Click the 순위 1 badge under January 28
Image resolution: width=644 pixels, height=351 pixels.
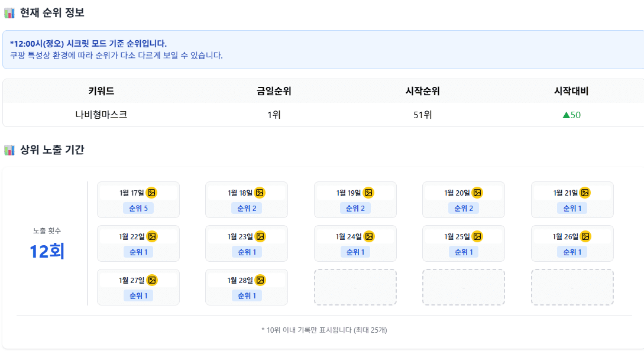247,295
